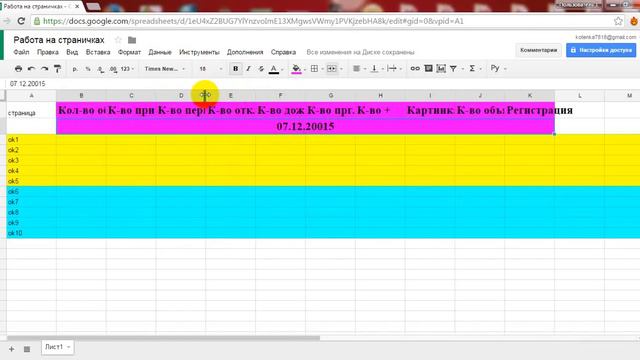640x360 pixels.
Task: Open the Times New font dropdown
Action: 164,69
